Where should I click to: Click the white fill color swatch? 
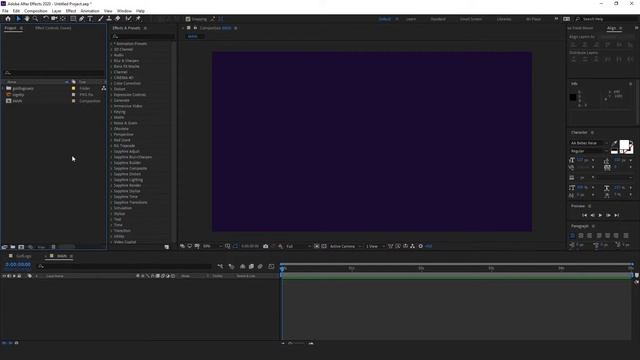624,144
